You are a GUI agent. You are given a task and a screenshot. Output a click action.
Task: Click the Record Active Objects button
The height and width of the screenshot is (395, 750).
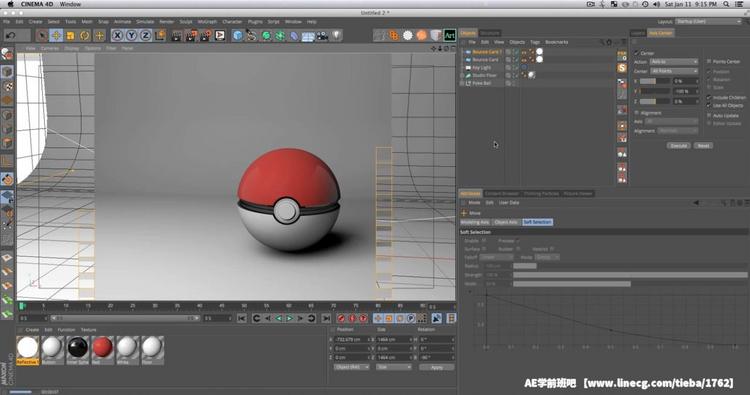pyautogui.click(x=341, y=318)
